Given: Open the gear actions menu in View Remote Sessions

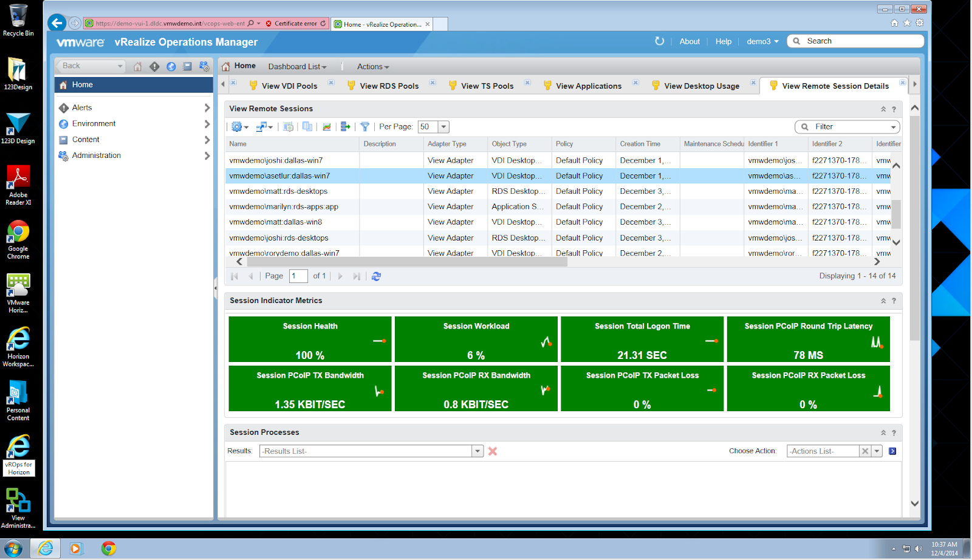Looking at the screenshot, I should point(237,127).
